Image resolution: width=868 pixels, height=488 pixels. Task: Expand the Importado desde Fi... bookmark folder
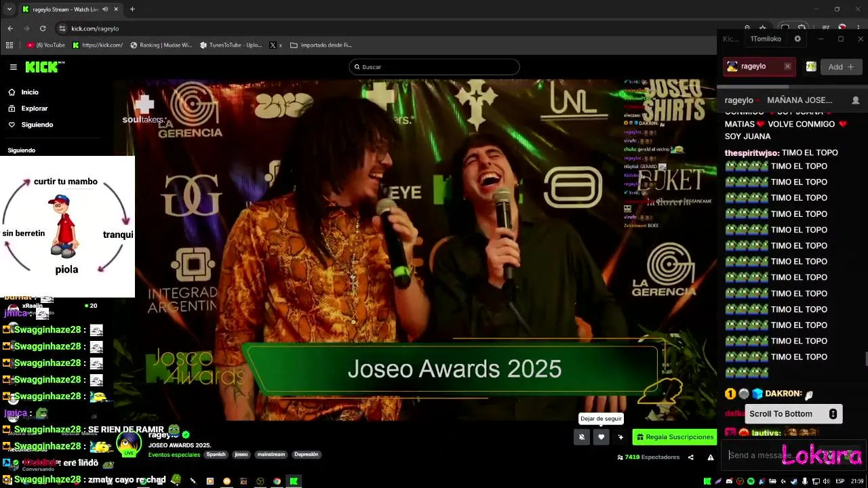pyautogui.click(x=321, y=45)
